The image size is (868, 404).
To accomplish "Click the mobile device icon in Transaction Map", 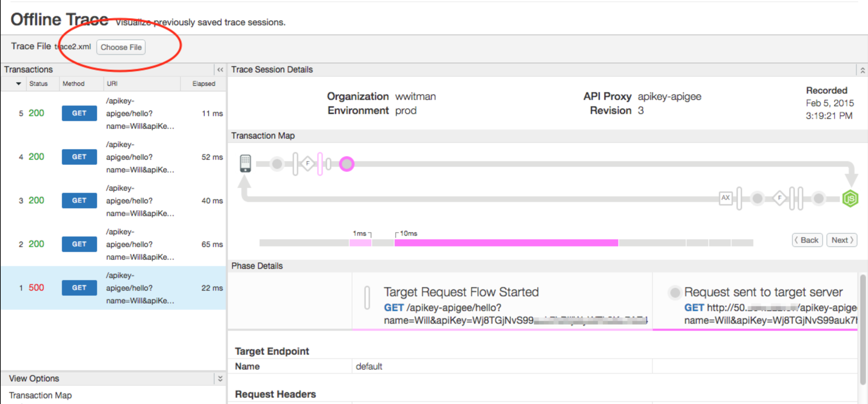I will coord(245,163).
